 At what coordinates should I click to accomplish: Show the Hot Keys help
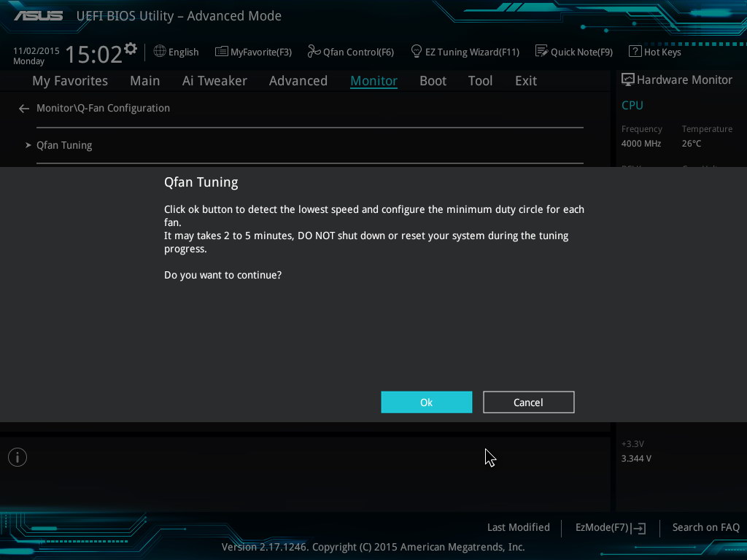[x=654, y=52]
